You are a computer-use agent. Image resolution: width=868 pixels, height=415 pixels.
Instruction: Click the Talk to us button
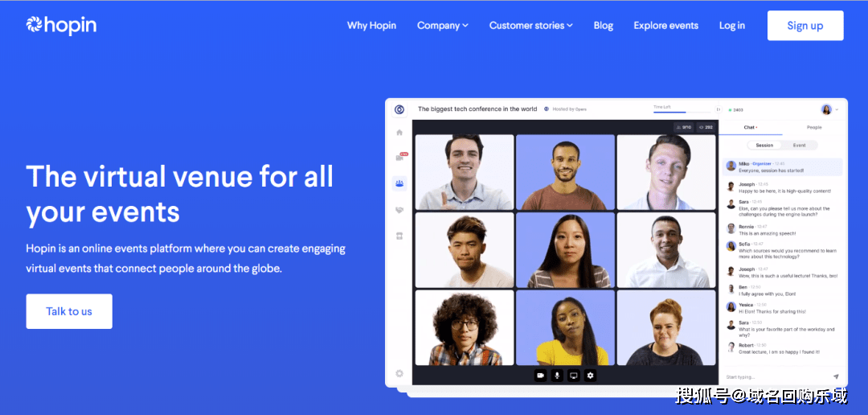pos(69,311)
